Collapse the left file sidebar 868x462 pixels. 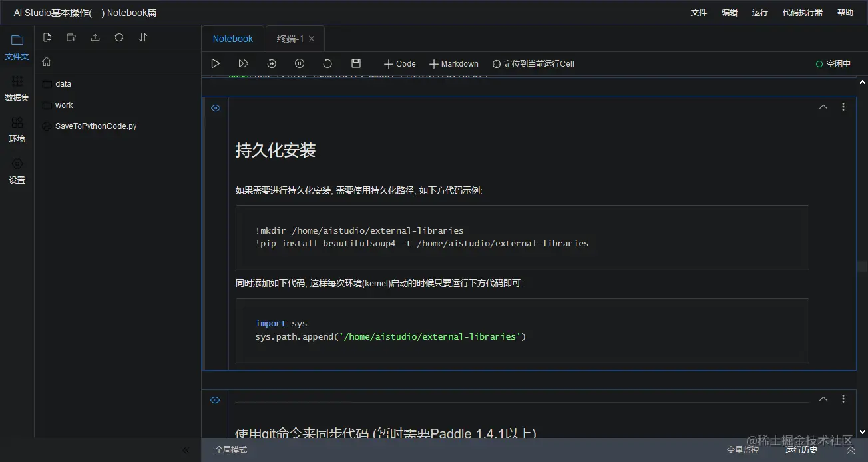186,450
